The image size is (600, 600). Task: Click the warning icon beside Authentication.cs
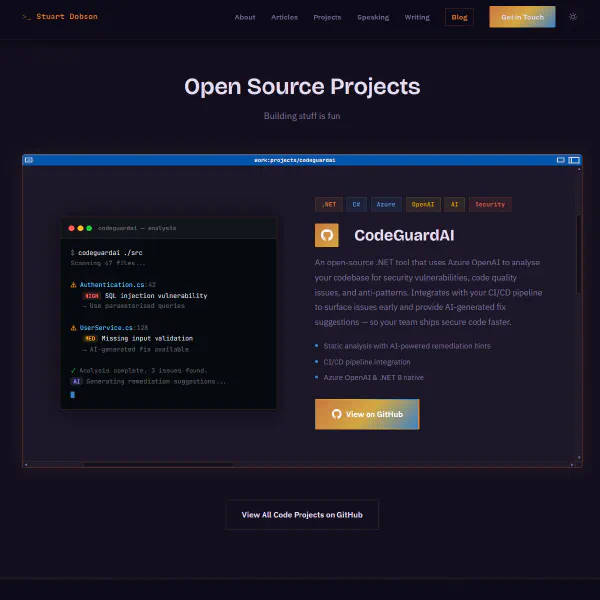click(73, 285)
